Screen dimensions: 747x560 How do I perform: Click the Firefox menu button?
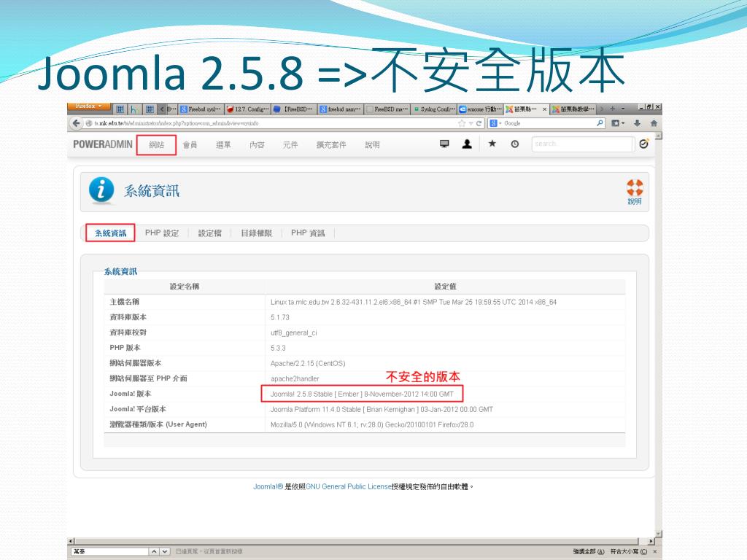(89, 106)
